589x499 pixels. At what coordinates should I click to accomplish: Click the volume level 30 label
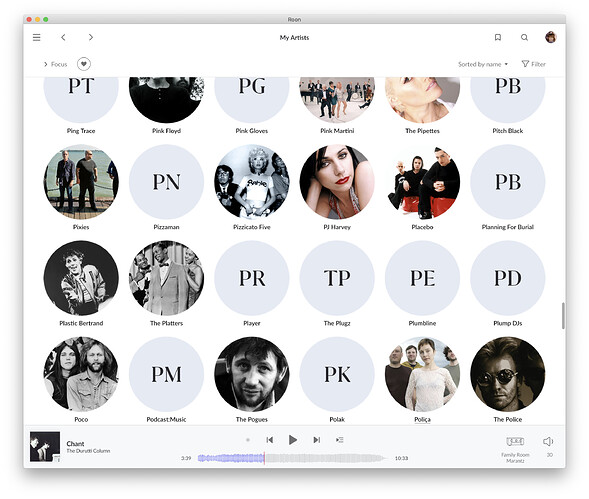pyautogui.click(x=550, y=455)
